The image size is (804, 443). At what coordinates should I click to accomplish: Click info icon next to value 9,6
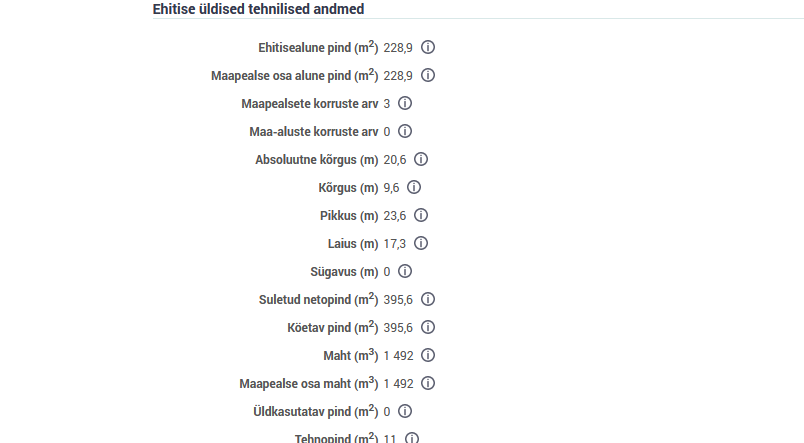[x=414, y=187]
